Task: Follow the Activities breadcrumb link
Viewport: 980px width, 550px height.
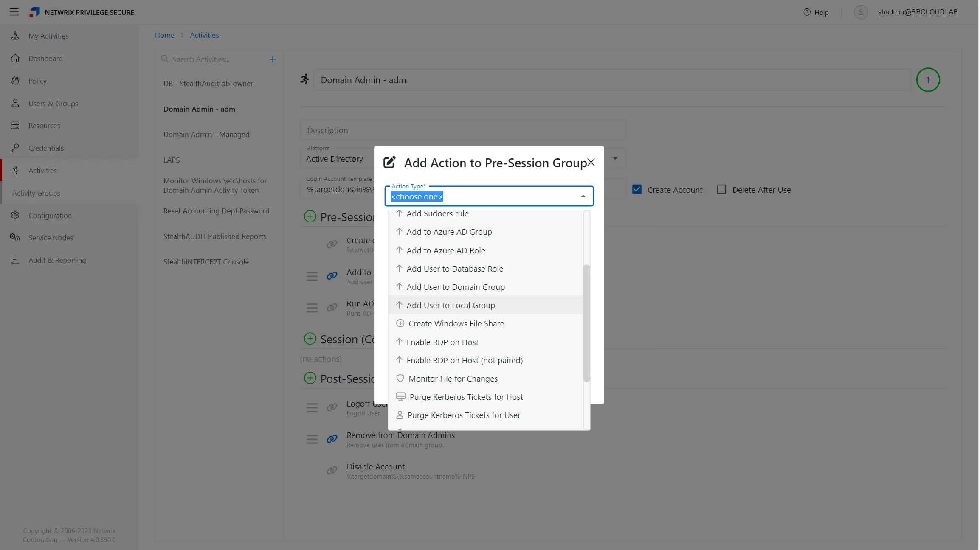Action: click(x=204, y=35)
